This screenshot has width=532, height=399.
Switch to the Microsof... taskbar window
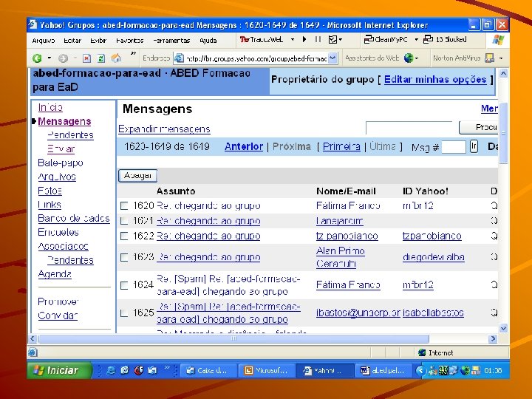coord(267,370)
